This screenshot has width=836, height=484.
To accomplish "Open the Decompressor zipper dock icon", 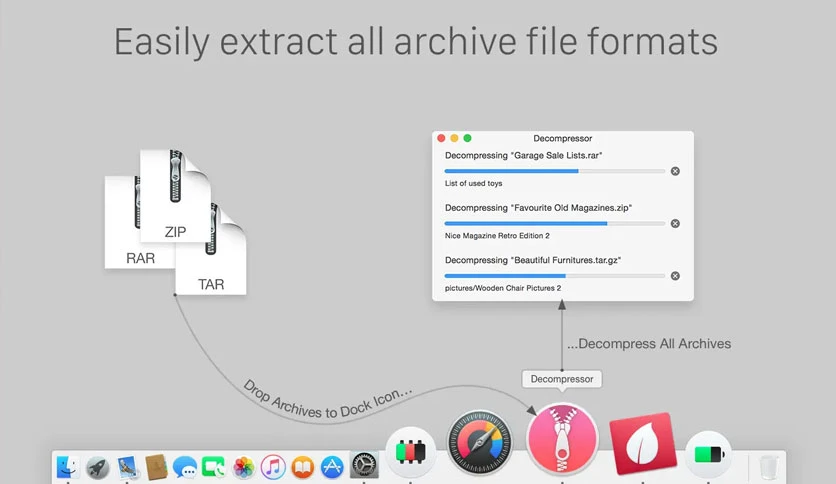I will pyautogui.click(x=562, y=438).
